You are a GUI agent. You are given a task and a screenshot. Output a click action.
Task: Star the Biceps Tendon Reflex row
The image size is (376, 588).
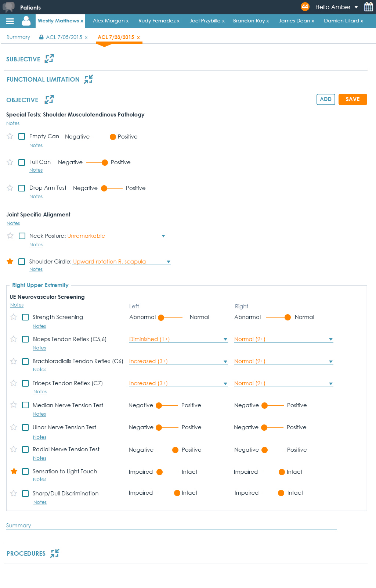tap(14, 339)
